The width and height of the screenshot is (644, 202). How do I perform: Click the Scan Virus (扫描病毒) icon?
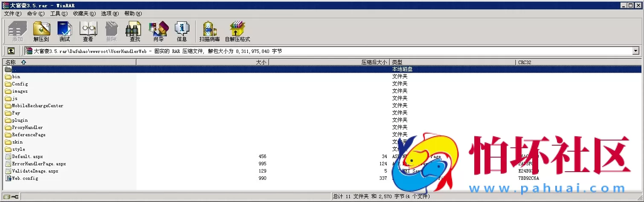[209, 31]
